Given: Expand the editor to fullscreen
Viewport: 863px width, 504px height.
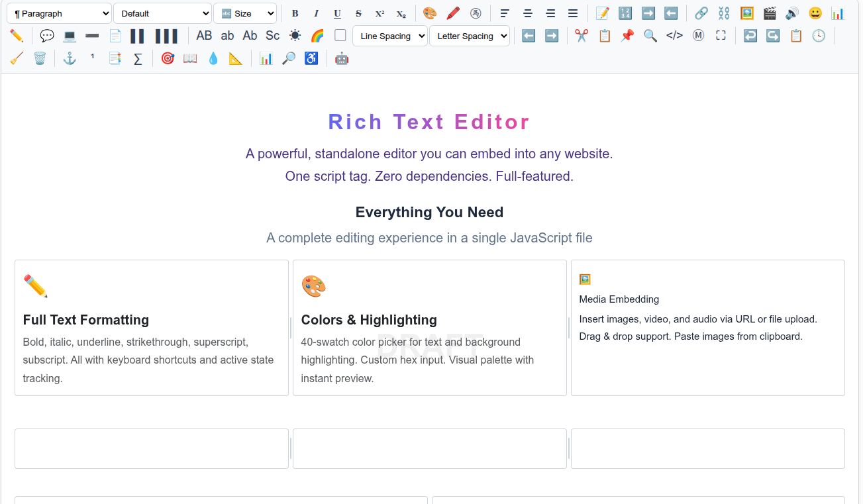Looking at the screenshot, I should [x=721, y=36].
